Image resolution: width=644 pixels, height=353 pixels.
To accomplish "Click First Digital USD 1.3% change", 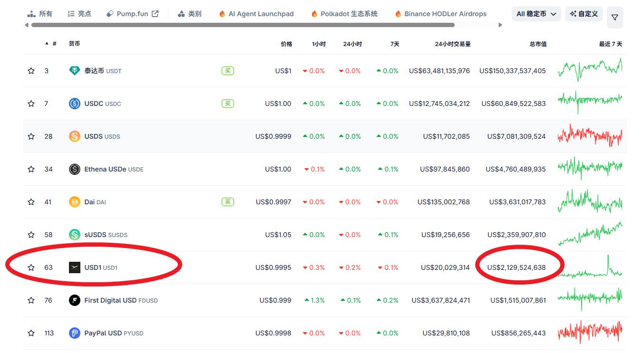I will click(x=314, y=300).
